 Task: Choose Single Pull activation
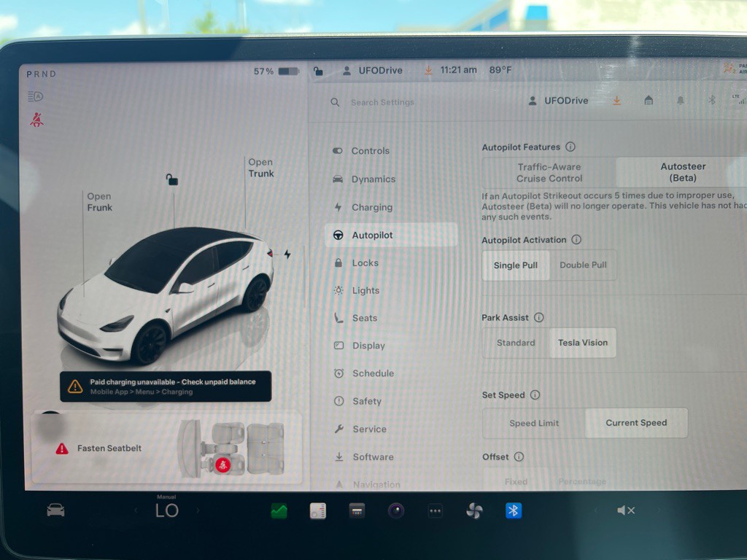(516, 265)
